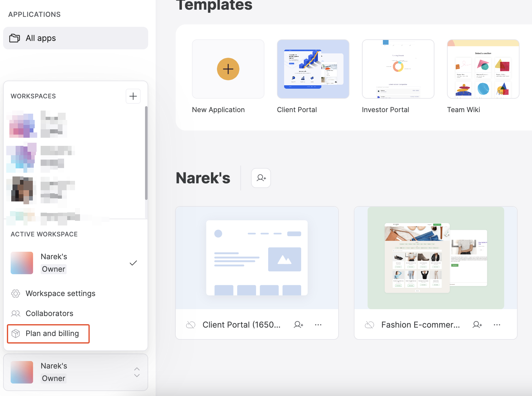Expand the workspace switcher chevron at bottom left

(x=137, y=372)
